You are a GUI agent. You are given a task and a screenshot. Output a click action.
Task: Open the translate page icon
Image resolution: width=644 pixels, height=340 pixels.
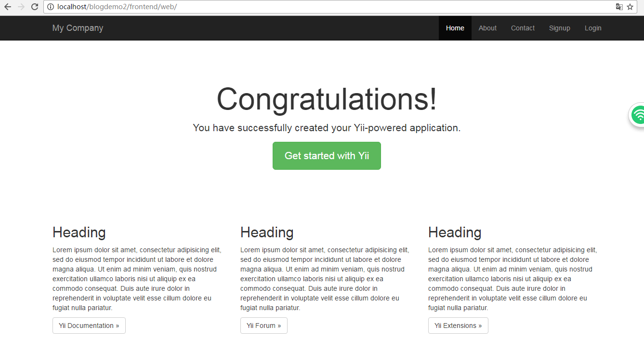(x=619, y=7)
